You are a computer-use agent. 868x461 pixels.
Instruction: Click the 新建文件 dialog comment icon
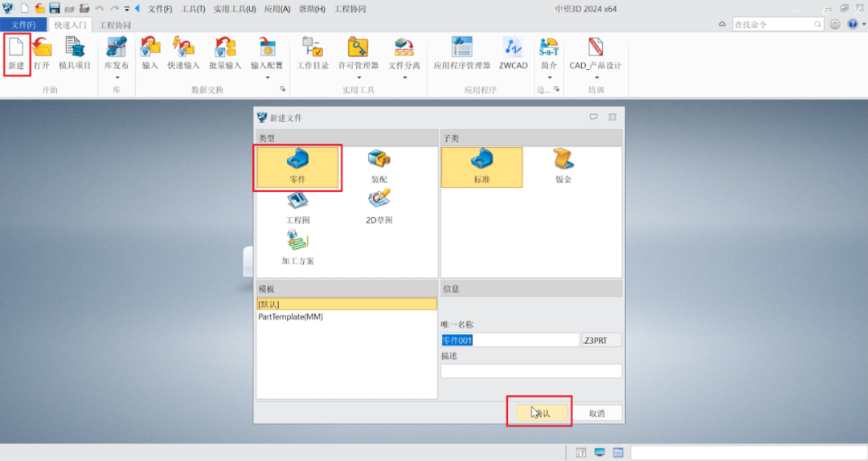[x=593, y=117]
